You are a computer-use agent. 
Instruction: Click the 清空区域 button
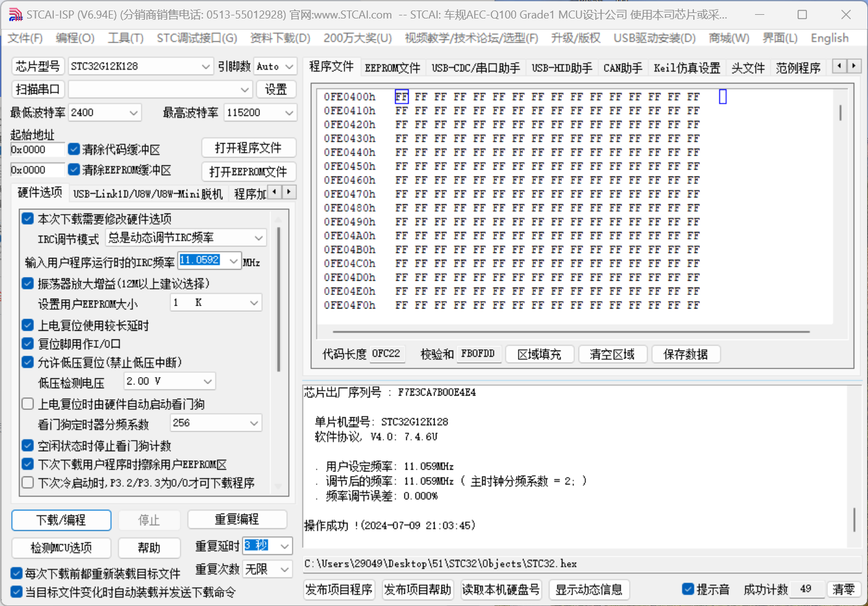point(612,354)
